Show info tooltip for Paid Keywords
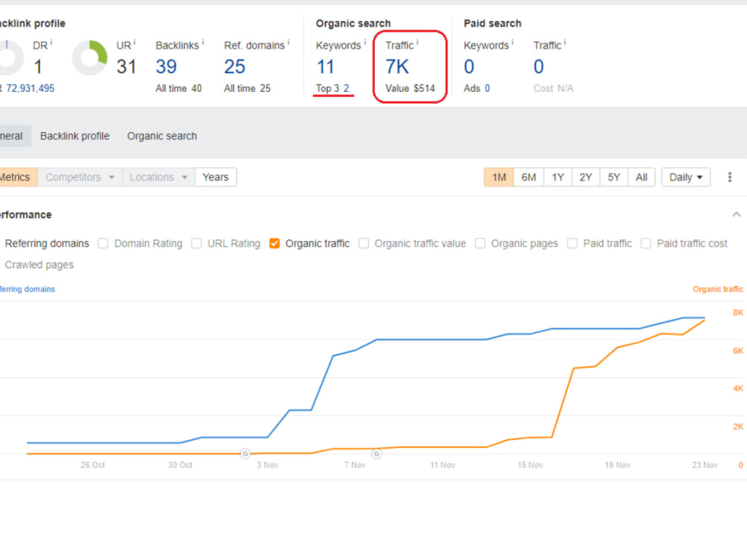This screenshot has height=560, width=747. [x=512, y=43]
